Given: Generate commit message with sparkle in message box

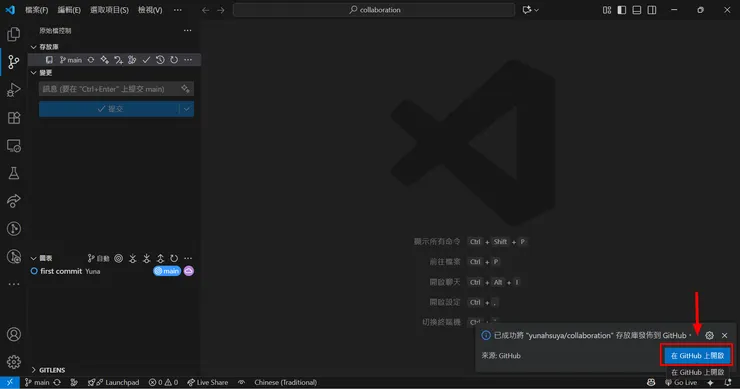Looking at the screenshot, I should (185, 89).
